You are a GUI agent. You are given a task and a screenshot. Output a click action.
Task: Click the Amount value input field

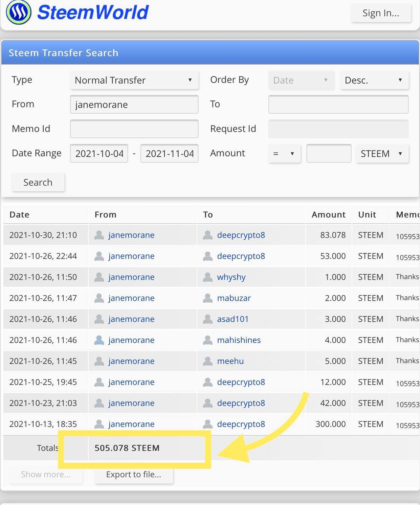tap(329, 153)
